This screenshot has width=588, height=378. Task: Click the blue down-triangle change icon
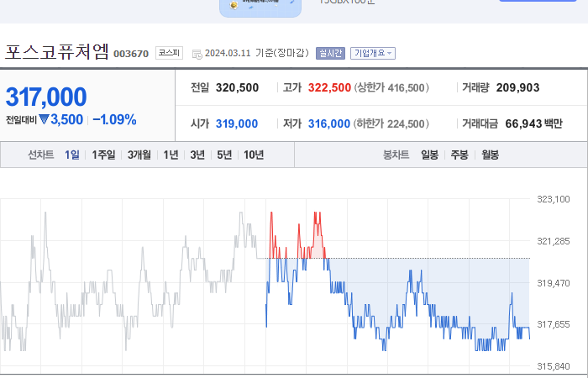[44, 119]
